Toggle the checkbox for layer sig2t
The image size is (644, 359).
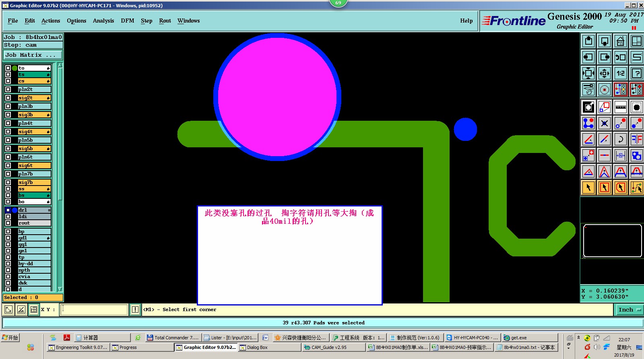pyautogui.click(x=8, y=98)
